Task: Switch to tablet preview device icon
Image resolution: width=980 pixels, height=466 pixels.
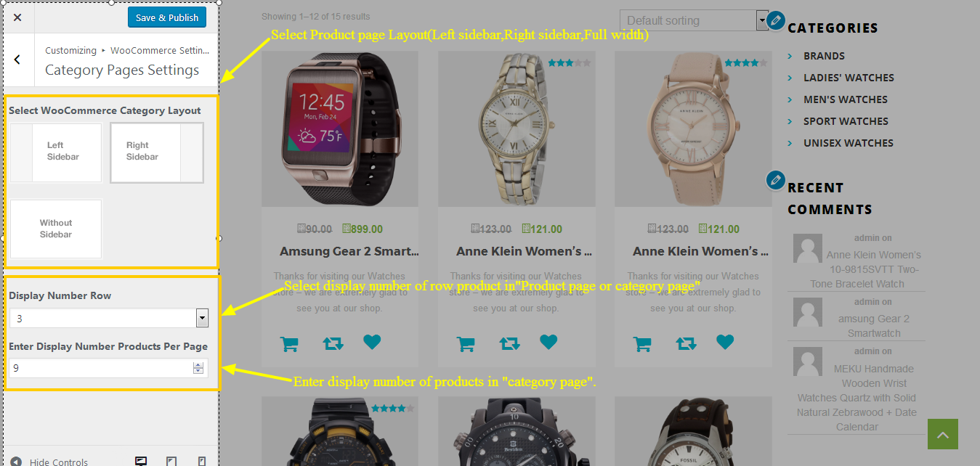Action: click(x=171, y=461)
